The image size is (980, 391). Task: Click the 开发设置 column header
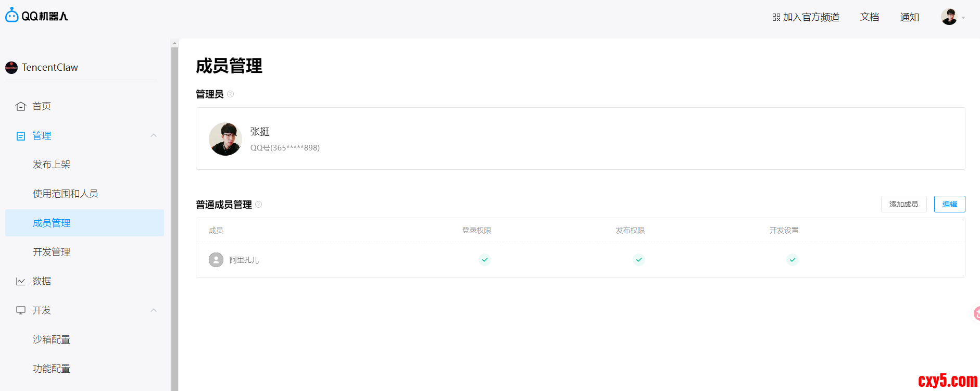click(x=784, y=230)
